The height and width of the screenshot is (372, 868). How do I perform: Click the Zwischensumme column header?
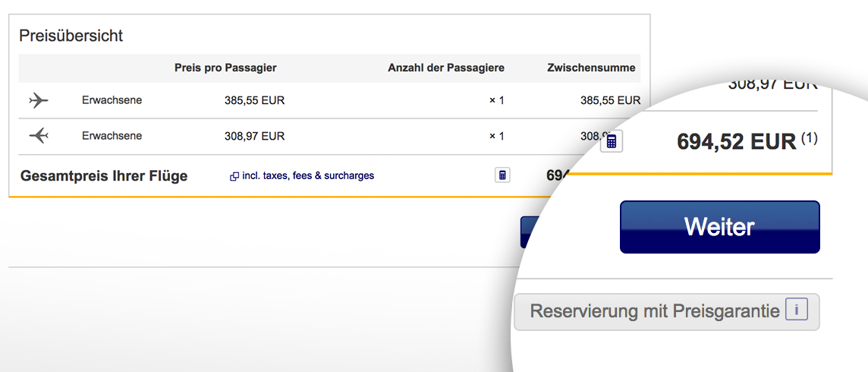(x=591, y=68)
